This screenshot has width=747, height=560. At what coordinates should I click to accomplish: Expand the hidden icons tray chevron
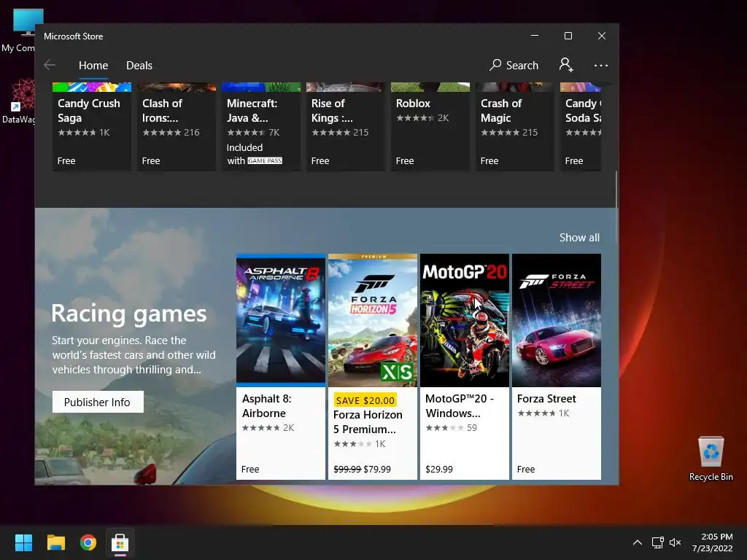(638, 542)
